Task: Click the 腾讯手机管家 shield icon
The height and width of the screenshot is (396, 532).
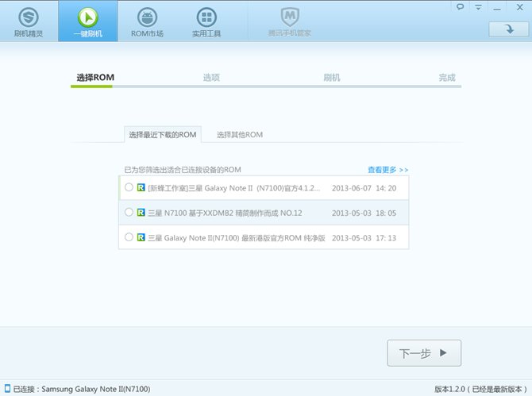Action: 290,17
